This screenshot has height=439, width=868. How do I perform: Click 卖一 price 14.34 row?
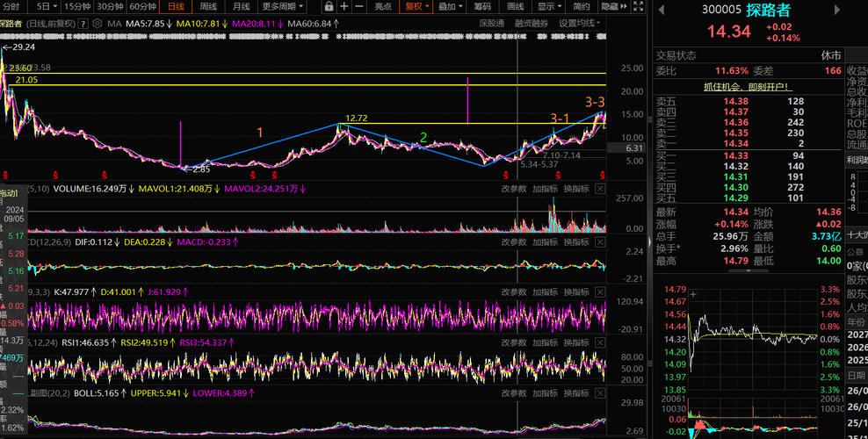coord(747,144)
